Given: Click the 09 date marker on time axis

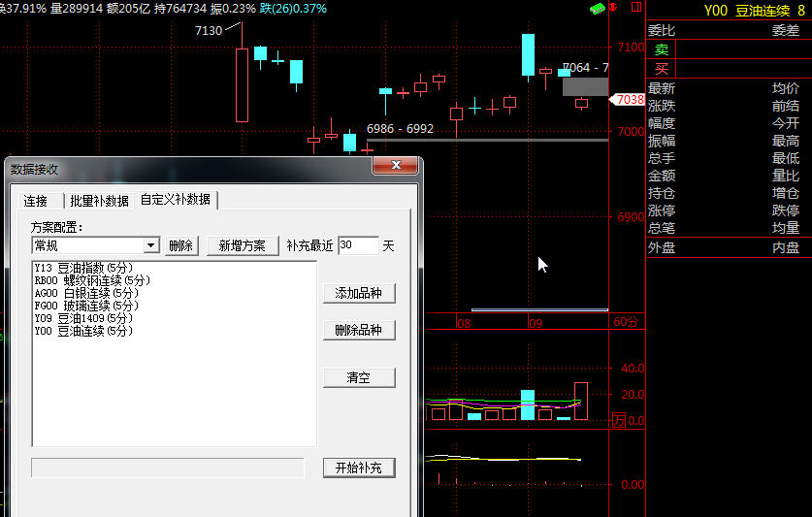Looking at the screenshot, I should (536, 324).
